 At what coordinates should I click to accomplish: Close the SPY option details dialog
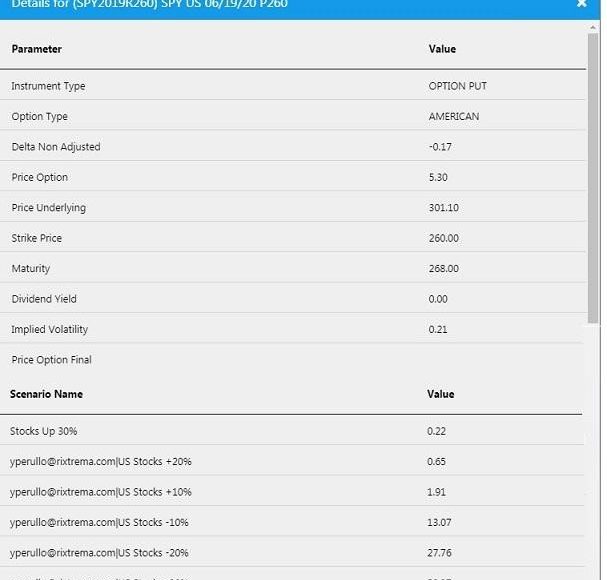pos(582,5)
